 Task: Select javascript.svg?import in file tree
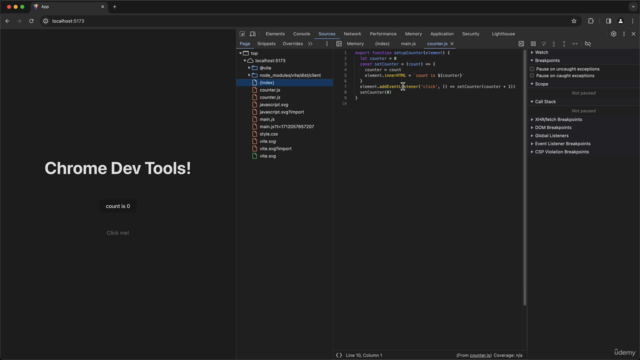tap(282, 112)
